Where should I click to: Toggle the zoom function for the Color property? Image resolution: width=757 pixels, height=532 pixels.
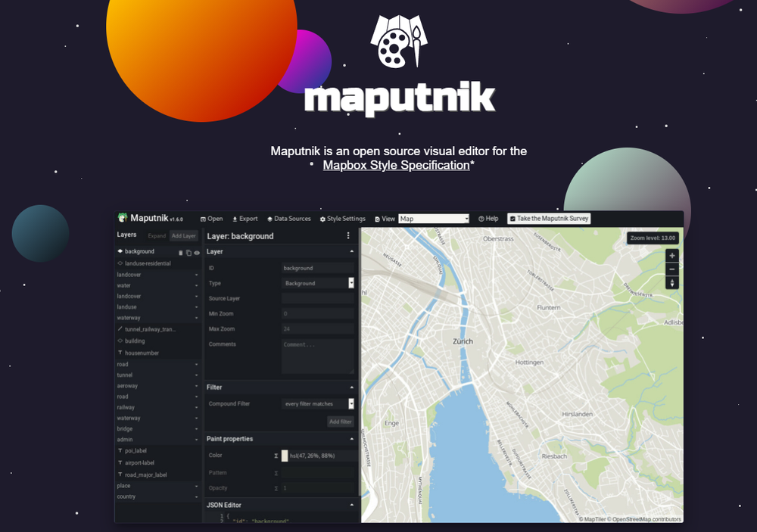[x=276, y=456]
